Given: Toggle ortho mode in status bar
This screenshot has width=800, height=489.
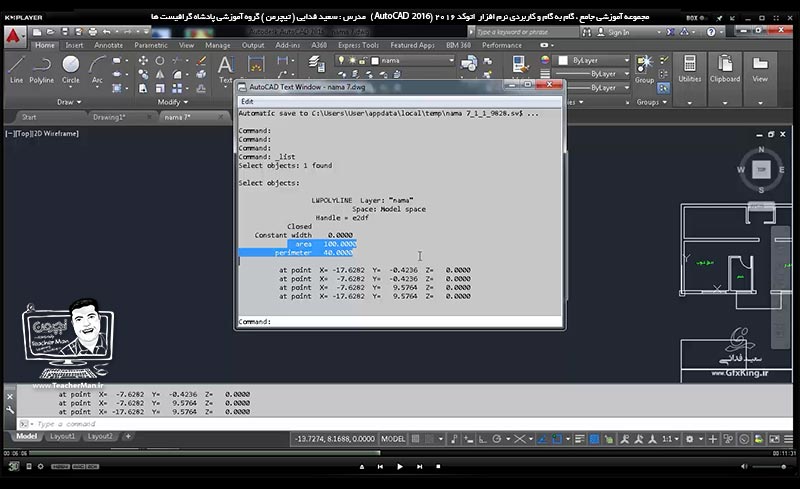Looking at the screenshot, I should point(482,439).
